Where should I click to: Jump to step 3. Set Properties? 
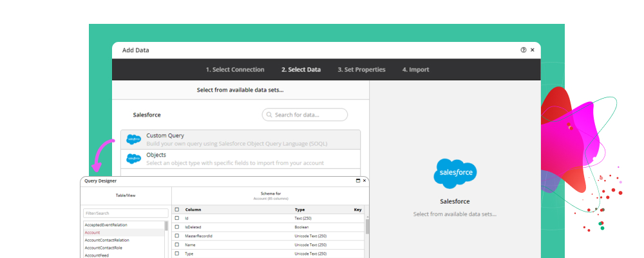point(361,70)
